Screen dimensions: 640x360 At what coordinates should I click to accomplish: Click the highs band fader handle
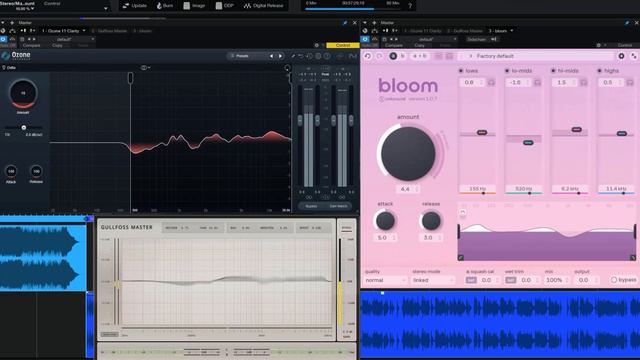(x=622, y=133)
